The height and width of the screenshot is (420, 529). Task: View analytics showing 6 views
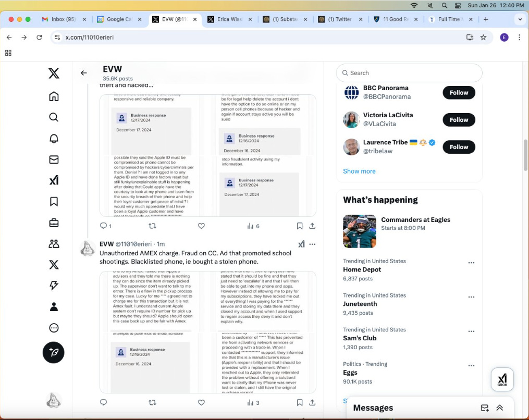tap(253, 226)
